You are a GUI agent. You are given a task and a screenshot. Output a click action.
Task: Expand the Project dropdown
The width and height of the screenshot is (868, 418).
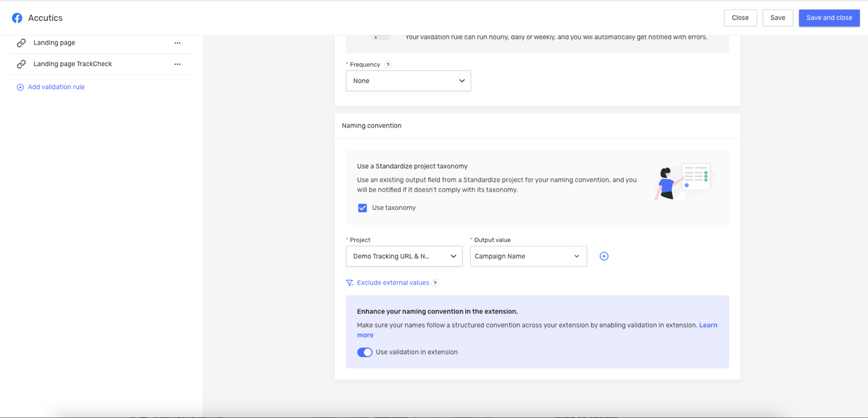404,256
